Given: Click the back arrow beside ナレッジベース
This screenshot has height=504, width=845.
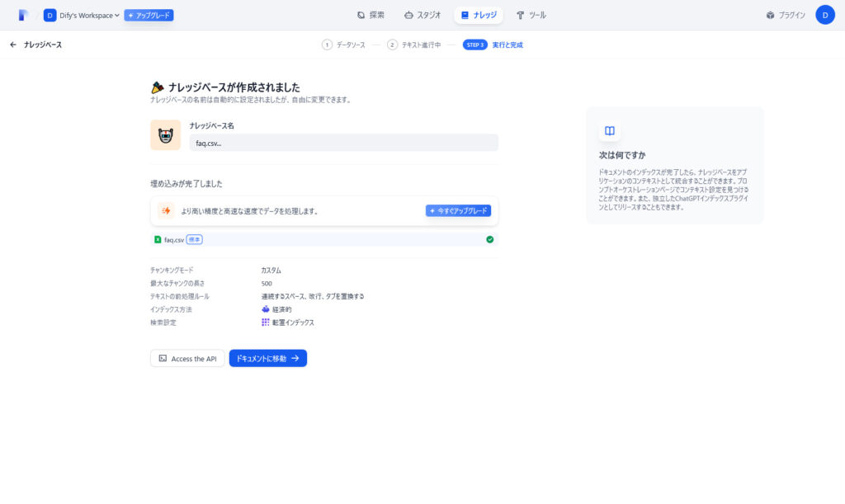Looking at the screenshot, I should tap(13, 45).
